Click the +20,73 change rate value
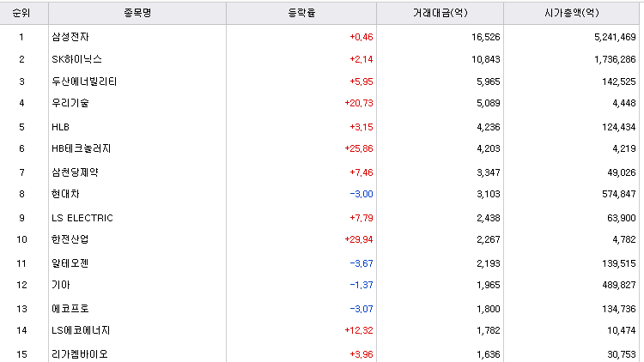Screen dimensions: 644x362 click(359, 103)
